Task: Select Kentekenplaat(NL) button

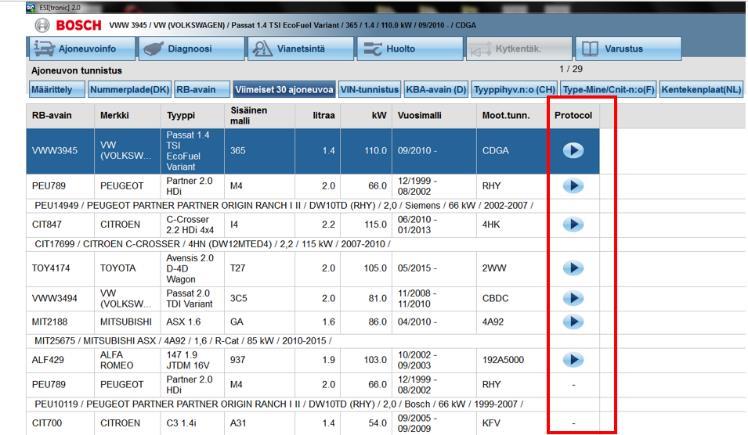Action: pos(701,89)
